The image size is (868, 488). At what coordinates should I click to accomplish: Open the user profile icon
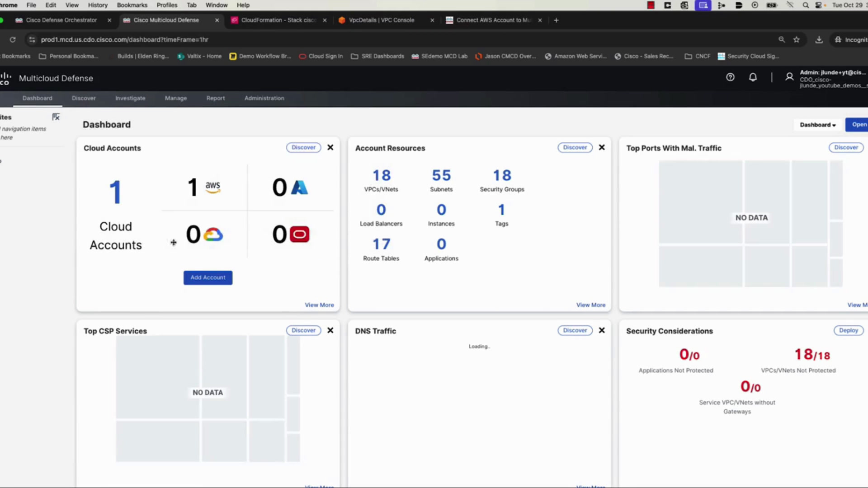[789, 77]
